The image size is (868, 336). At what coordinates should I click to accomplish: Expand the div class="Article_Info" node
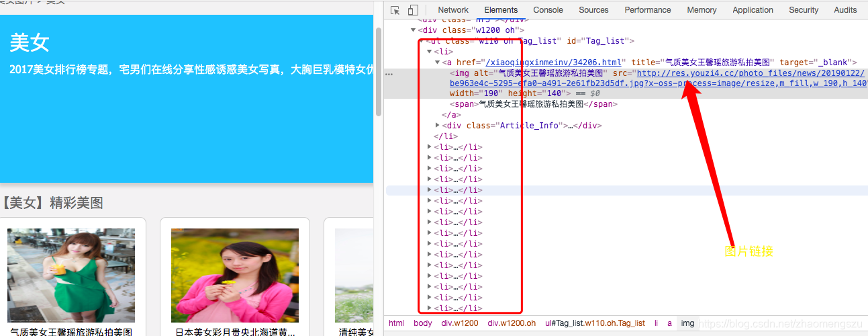(x=438, y=126)
